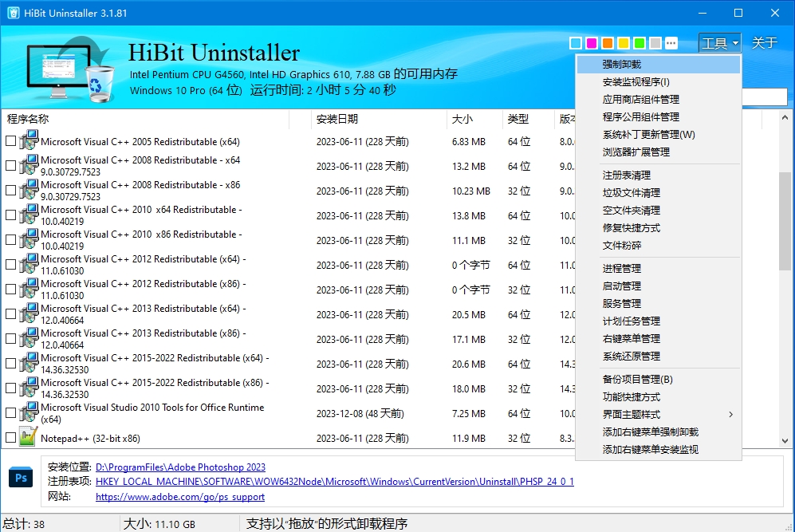The image size is (795, 532).
Task: Click the Visual C++ 2013 (x64) row icon
Action: click(29, 314)
